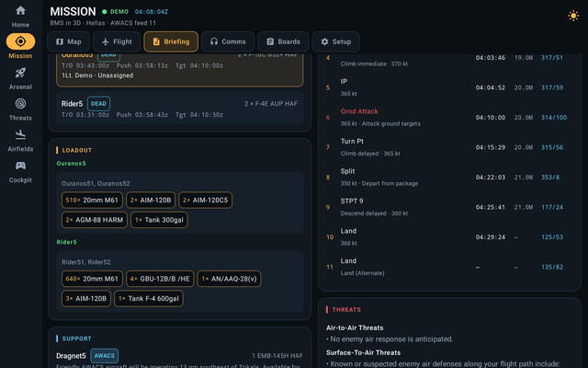
Task: Select the Turn Pt waypoint
Action: pyautogui.click(x=449, y=147)
